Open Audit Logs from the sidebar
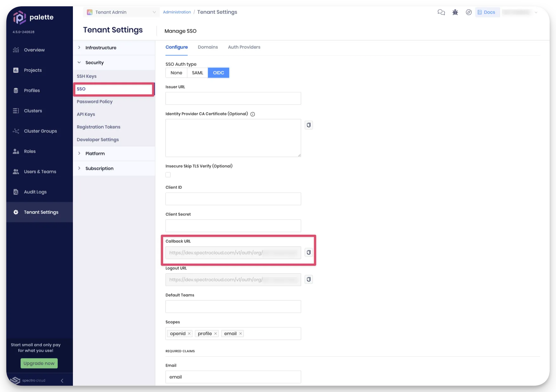This screenshot has width=556, height=392. click(35, 192)
